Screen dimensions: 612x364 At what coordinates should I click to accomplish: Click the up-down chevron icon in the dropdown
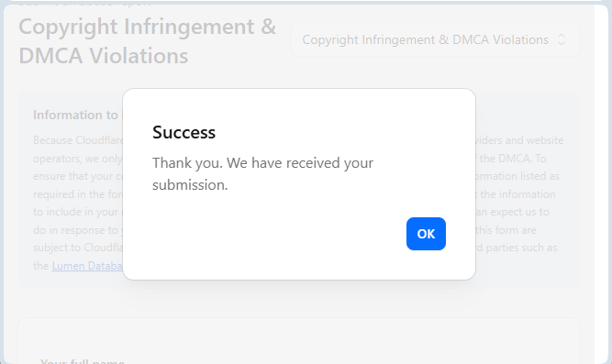(x=562, y=39)
